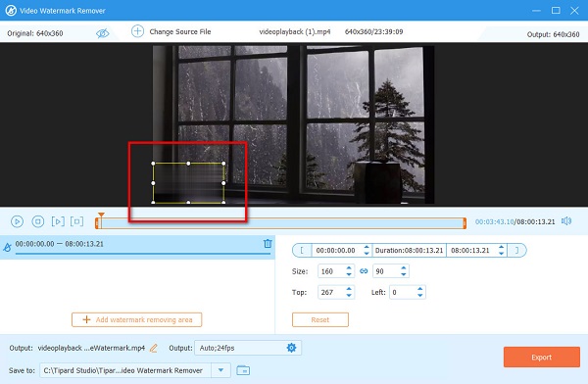Click the set start bracket button
This screenshot has width=588, height=384.
tap(302, 250)
